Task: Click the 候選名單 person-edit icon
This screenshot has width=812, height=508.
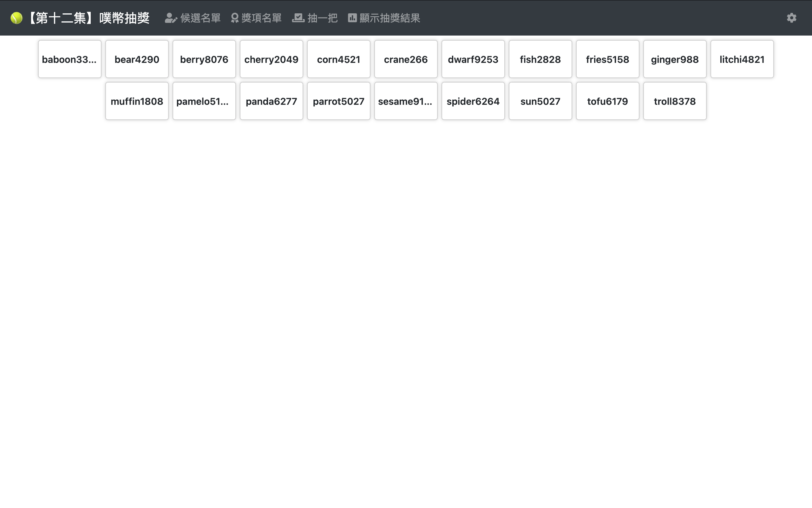Action: click(x=171, y=18)
